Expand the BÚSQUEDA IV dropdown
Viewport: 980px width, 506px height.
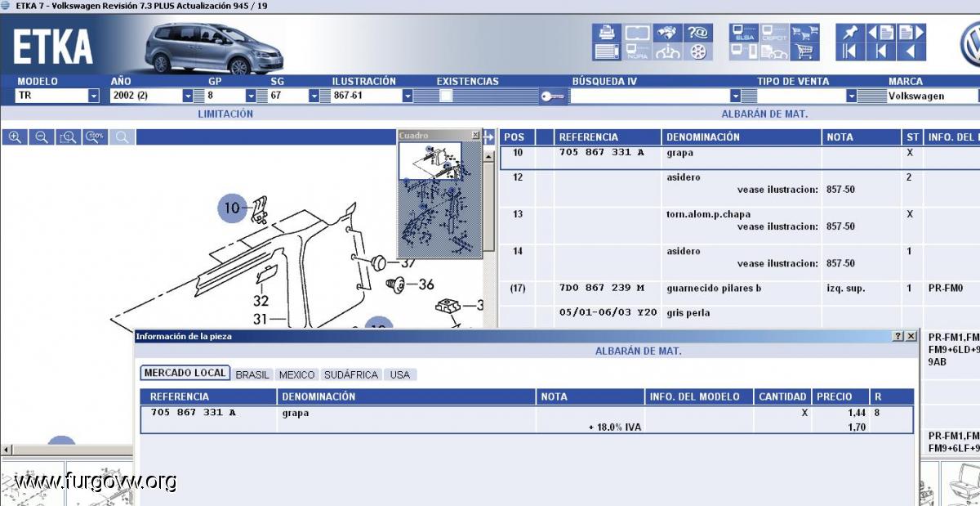pyautogui.click(x=735, y=96)
